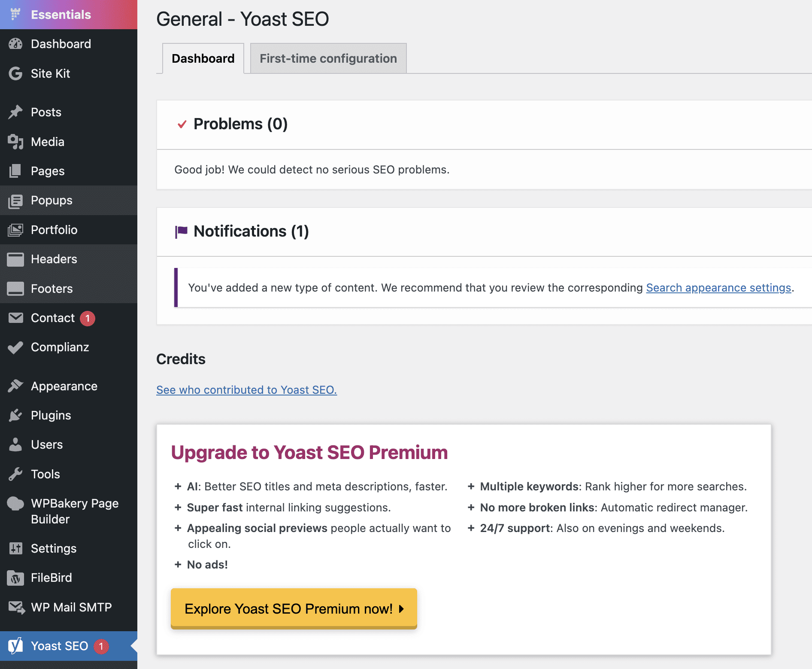Click the Dashboard gauge icon

(15, 44)
